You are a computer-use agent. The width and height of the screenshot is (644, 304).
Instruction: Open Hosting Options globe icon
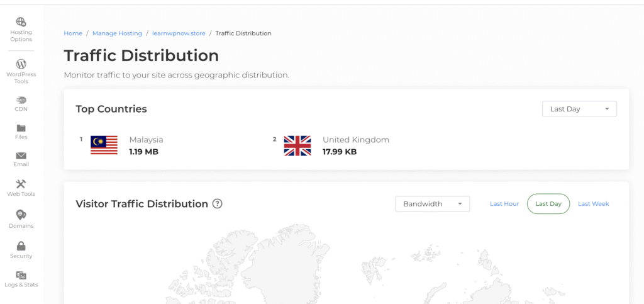21,22
